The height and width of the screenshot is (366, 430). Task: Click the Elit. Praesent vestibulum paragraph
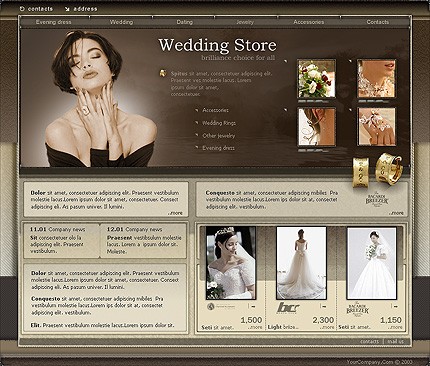tap(102, 325)
